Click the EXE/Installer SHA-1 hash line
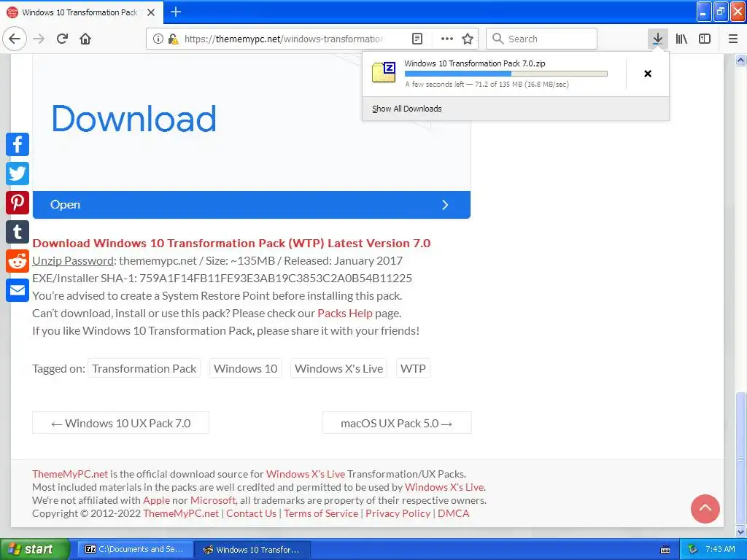The height and width of the screenshot is (560, 747). tap(222, 278)
